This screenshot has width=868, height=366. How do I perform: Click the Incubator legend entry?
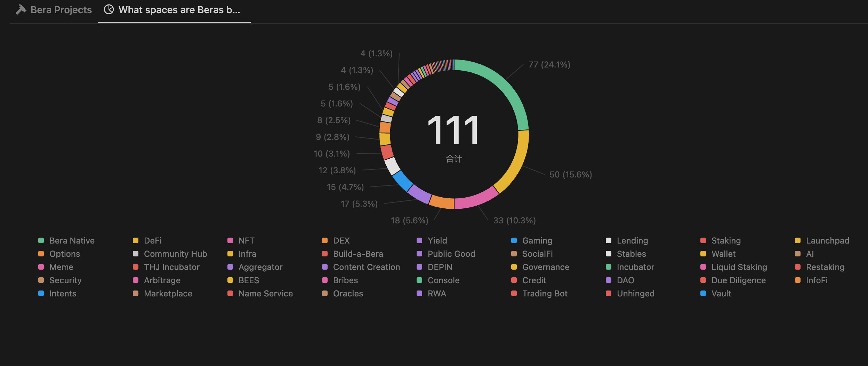coord(630,267)
